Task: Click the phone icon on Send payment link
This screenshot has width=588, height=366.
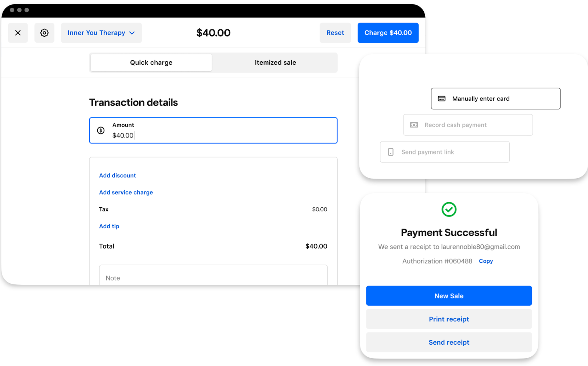Action: point(391,152)
